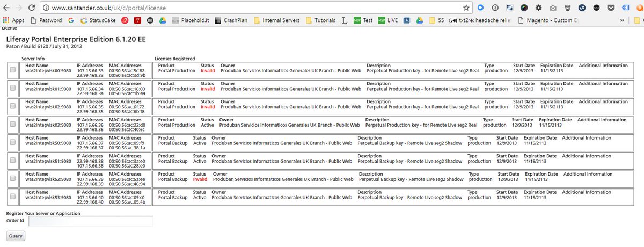Click the 'Server Info' column header
Screen dimensions: 644x247
[33, 58]
